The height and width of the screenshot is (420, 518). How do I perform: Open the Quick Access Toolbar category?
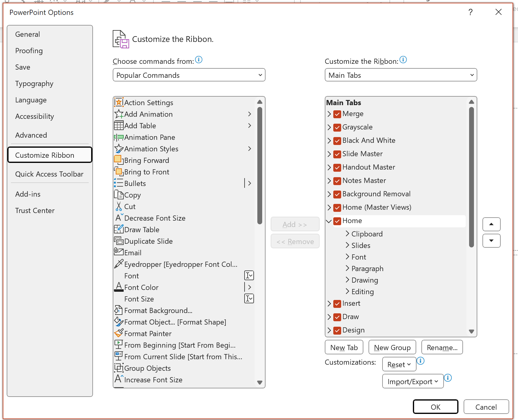tap(50, 174)
